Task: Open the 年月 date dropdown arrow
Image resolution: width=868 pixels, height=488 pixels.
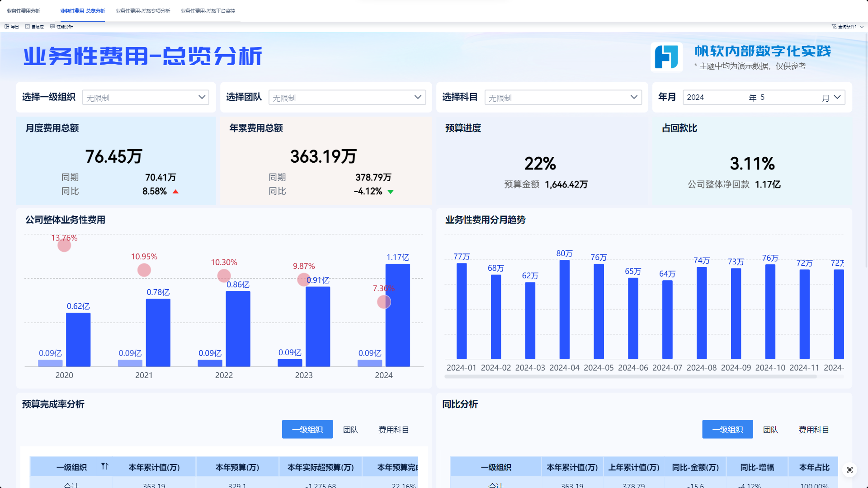Action: tap(837, 97)
